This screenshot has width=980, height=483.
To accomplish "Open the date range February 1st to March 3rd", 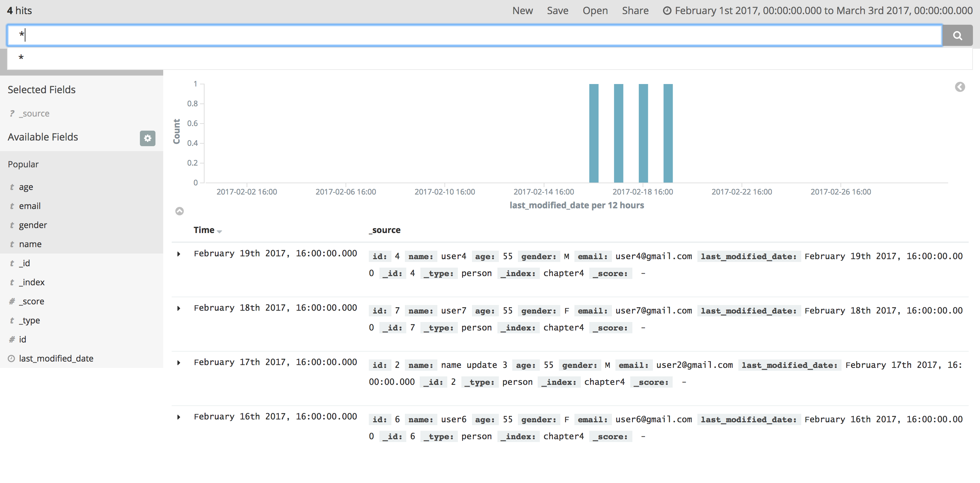I will (x=823, y=11).
